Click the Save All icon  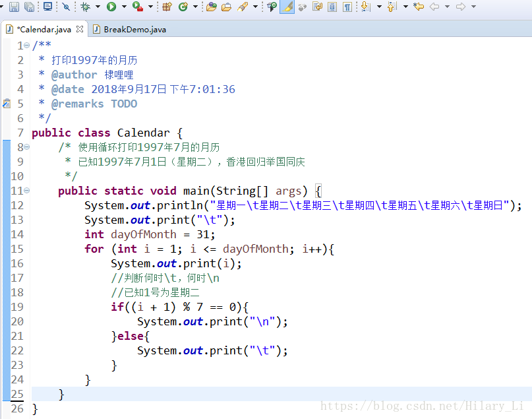coord(30,7)
